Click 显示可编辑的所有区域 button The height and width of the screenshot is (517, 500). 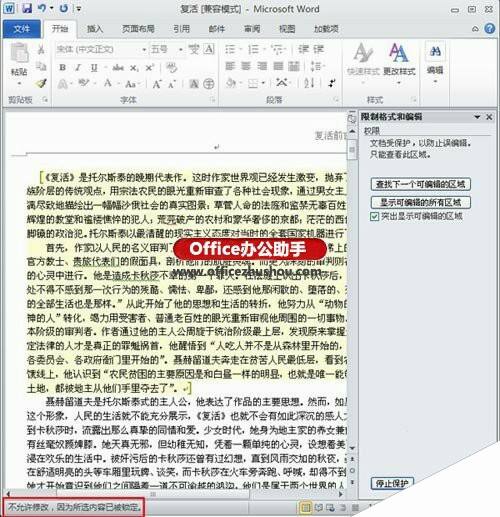[421, 202]
